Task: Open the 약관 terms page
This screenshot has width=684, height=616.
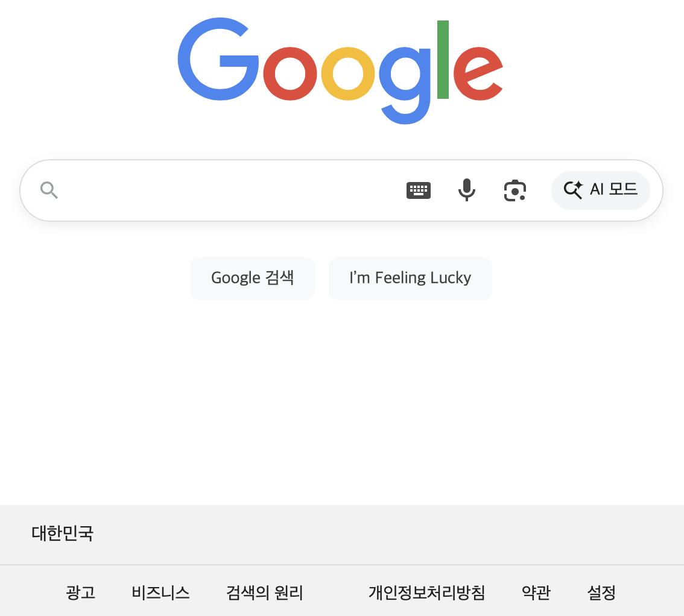Action: [534, 592]
